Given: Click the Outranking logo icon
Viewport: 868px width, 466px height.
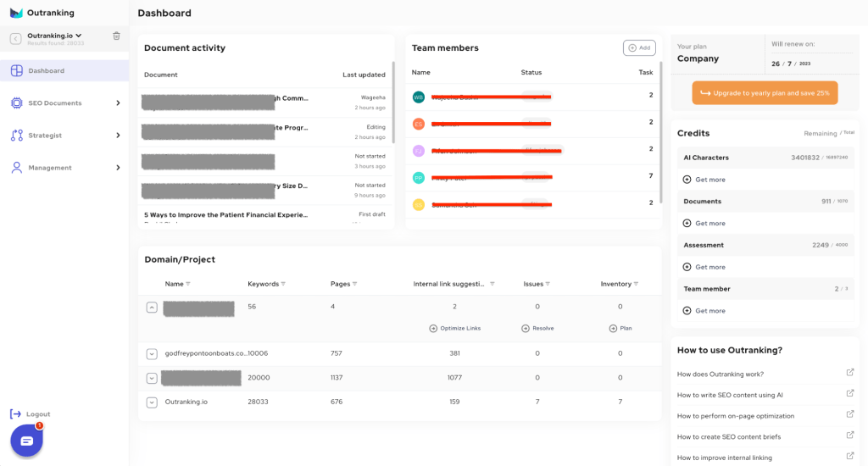Looking at the screenshot, I should (x=16, y=13).
